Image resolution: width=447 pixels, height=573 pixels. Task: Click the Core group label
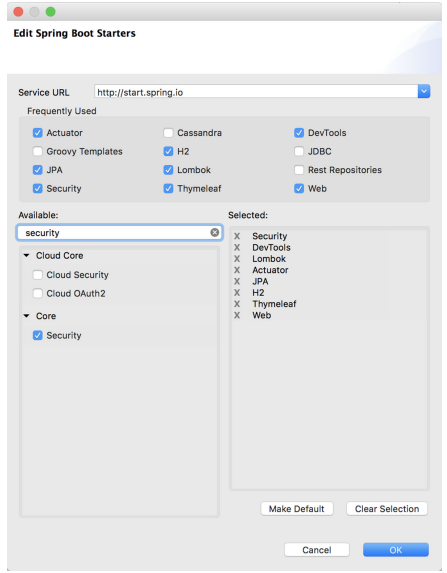point(46,316)
